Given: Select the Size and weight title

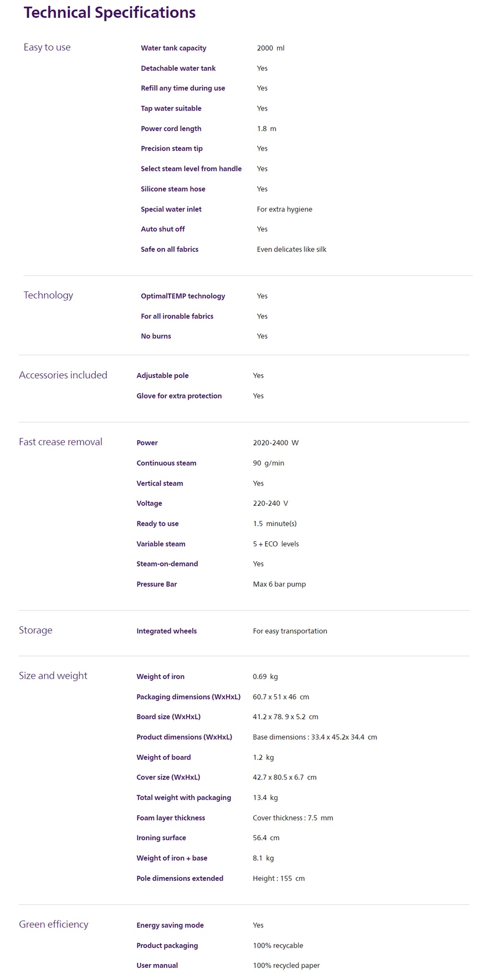Looking at the screenshot, I should pyautogui.click(x=53, y=676).
